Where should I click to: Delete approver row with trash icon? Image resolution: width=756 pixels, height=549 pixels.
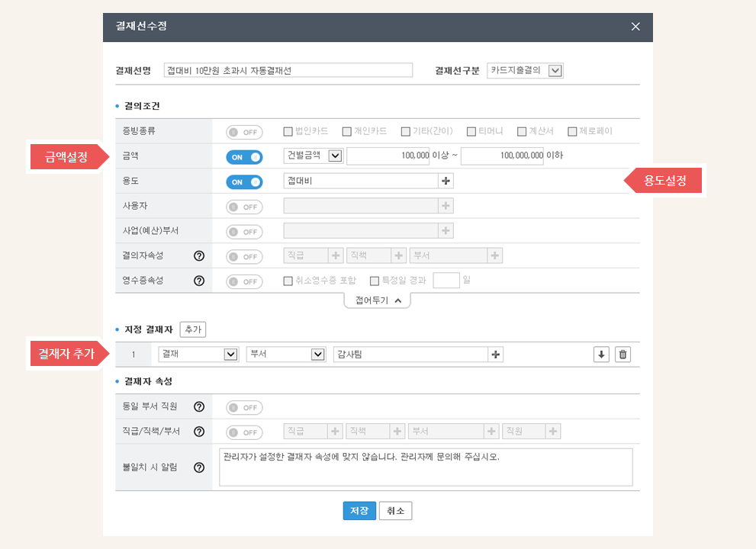pos(623,355)
